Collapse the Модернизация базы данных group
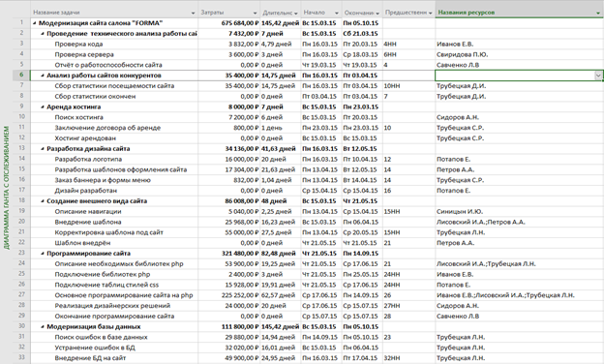The width and height of the screenshot is (604, 364). (43, 326)
